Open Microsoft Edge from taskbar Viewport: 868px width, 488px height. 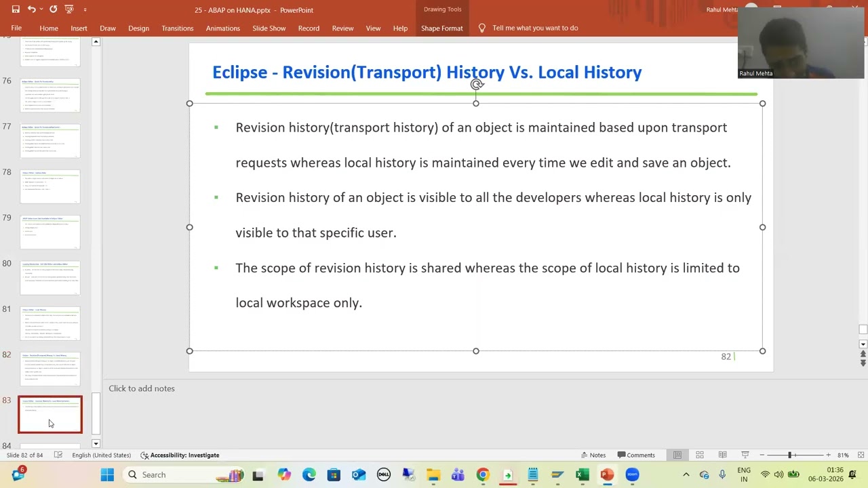[309, 474]
